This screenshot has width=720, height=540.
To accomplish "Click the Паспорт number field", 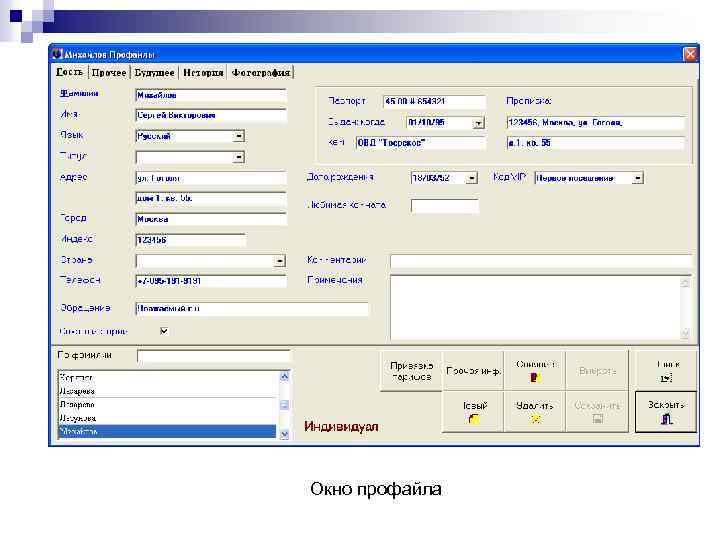I will tap(434, 101).
